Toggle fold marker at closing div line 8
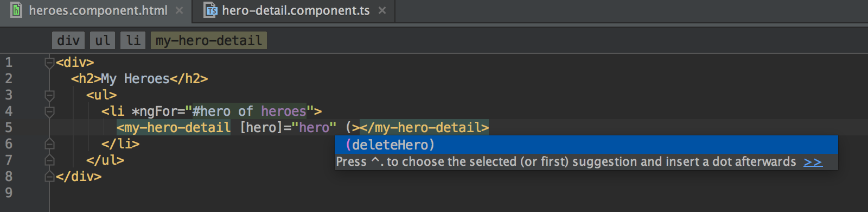868x212 pixels. (x=49, y=177)
